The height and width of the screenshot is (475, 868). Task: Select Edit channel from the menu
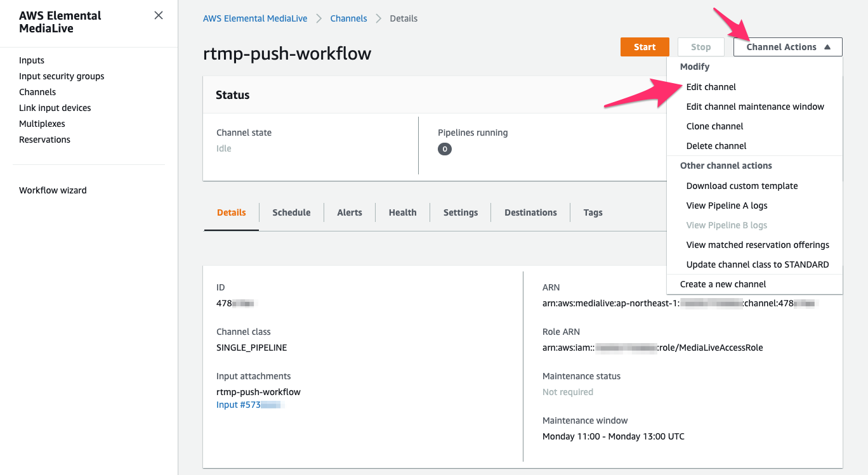click(x=711, y=87)
